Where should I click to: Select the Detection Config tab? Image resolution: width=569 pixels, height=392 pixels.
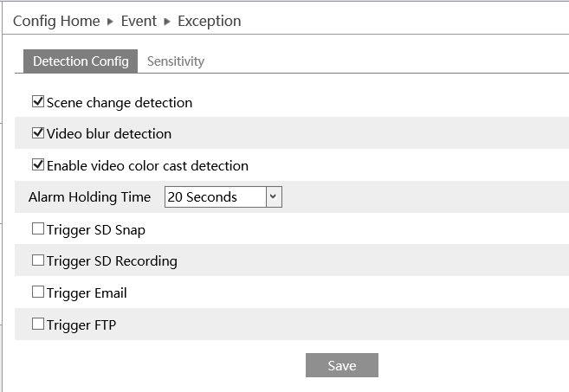point(81,61)
